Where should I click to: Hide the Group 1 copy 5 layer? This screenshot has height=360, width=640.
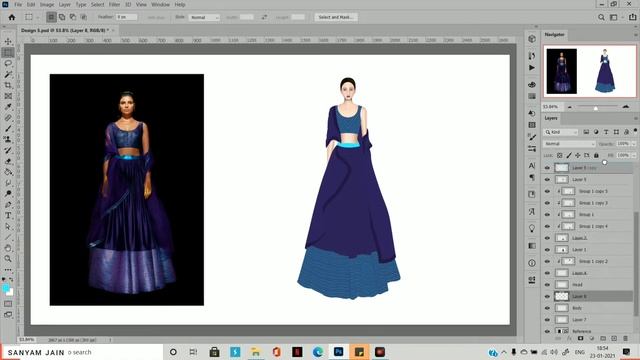pos(547,191)
